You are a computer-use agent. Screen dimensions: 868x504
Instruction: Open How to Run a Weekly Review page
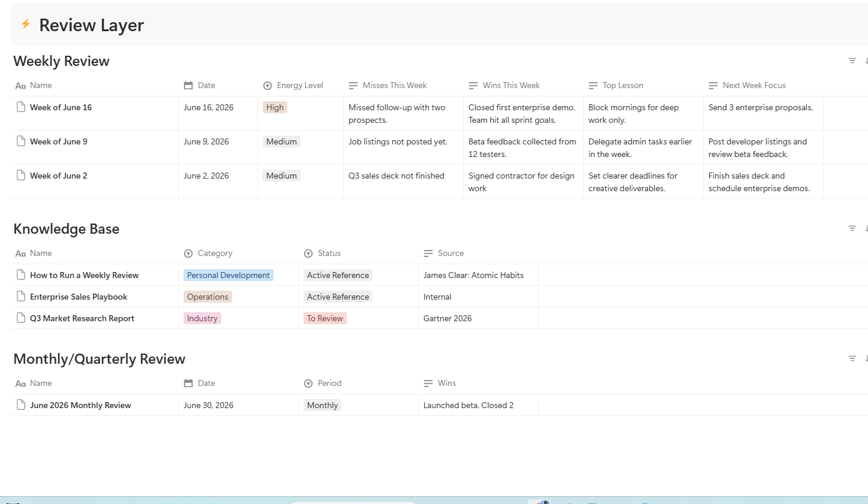(x=84, y=275)
